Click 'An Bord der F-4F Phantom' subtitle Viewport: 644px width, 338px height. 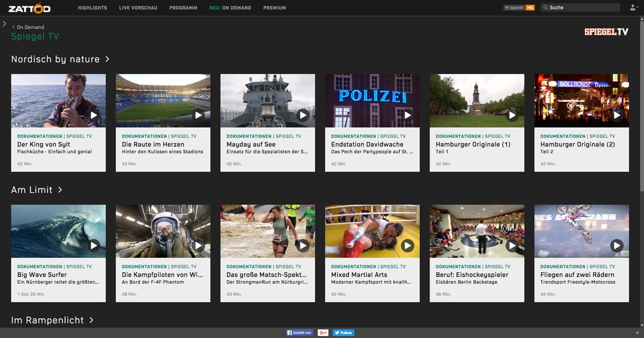[153, 282]
